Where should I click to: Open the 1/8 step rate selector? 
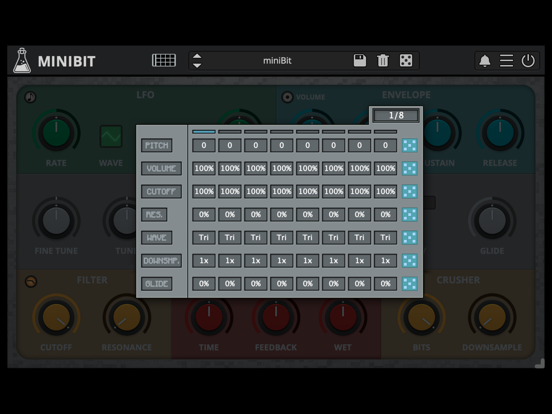396,115
